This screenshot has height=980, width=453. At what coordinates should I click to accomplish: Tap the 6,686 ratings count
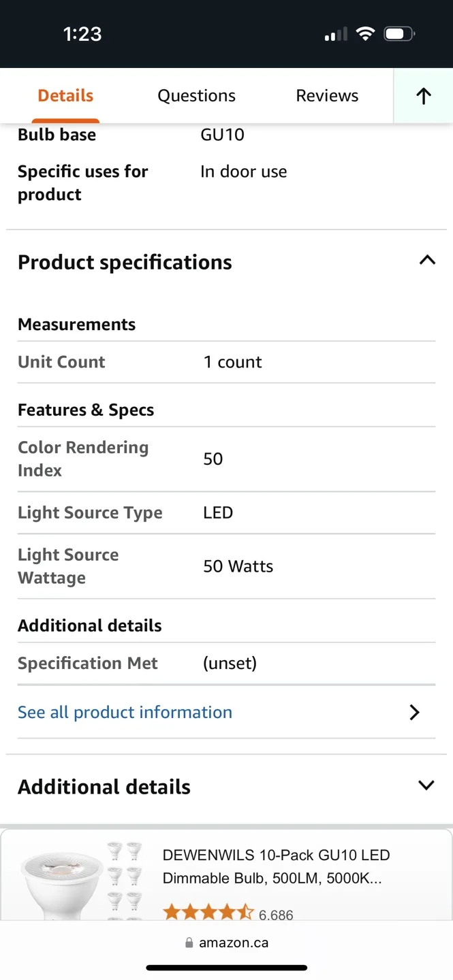(x=277, y=915)
